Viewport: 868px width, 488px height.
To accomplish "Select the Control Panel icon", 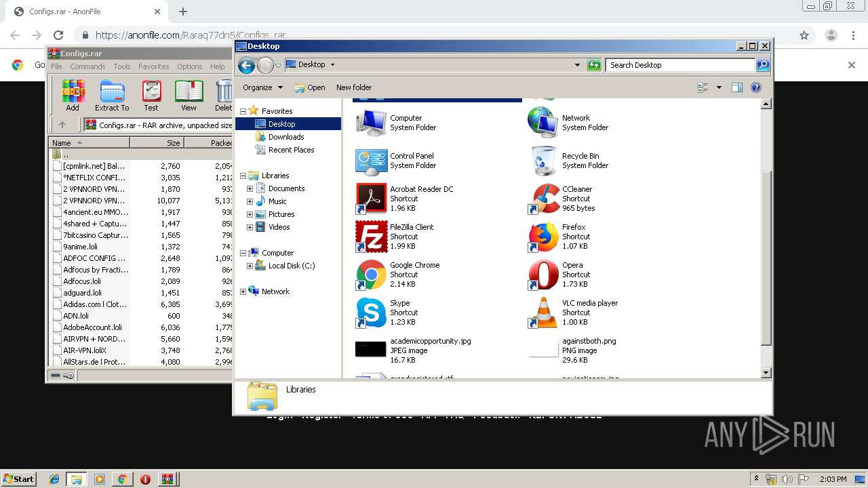I will 372,161.
